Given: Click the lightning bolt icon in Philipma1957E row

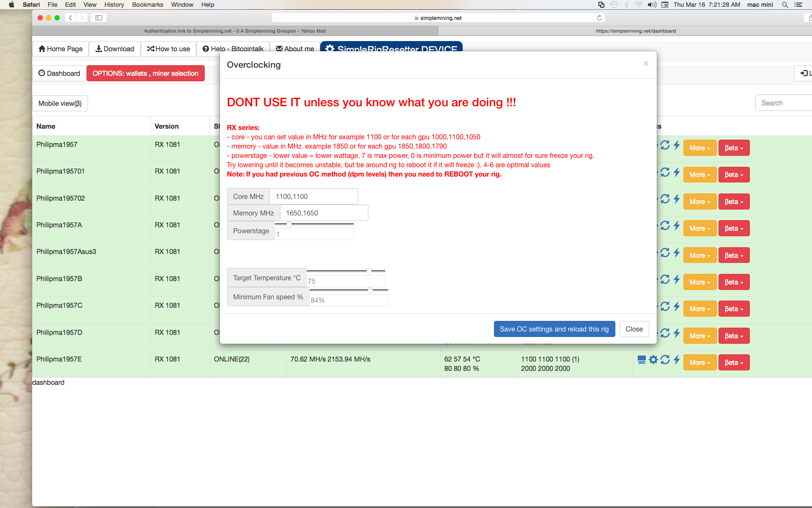Looking at the screenshot, I should pyautogui.click(x=677, y=360).
